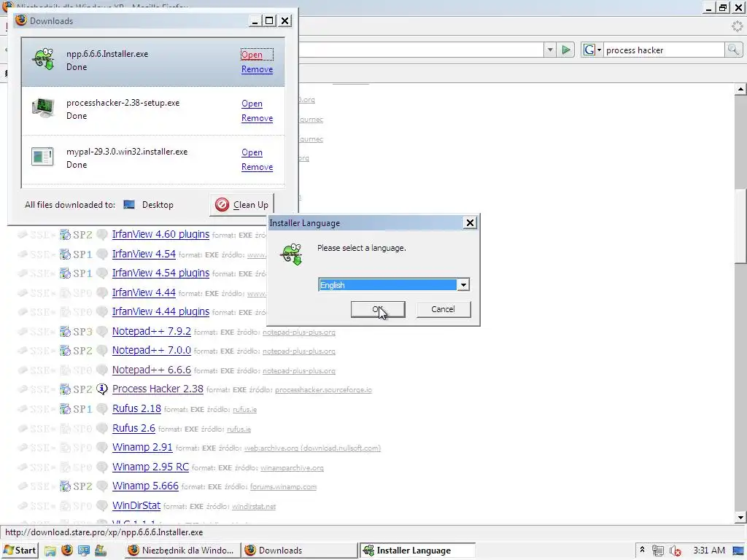Screen dimensions: 747x560
Task: Open IrfanView 4.54 download link
Action: (x=144, y=254)
